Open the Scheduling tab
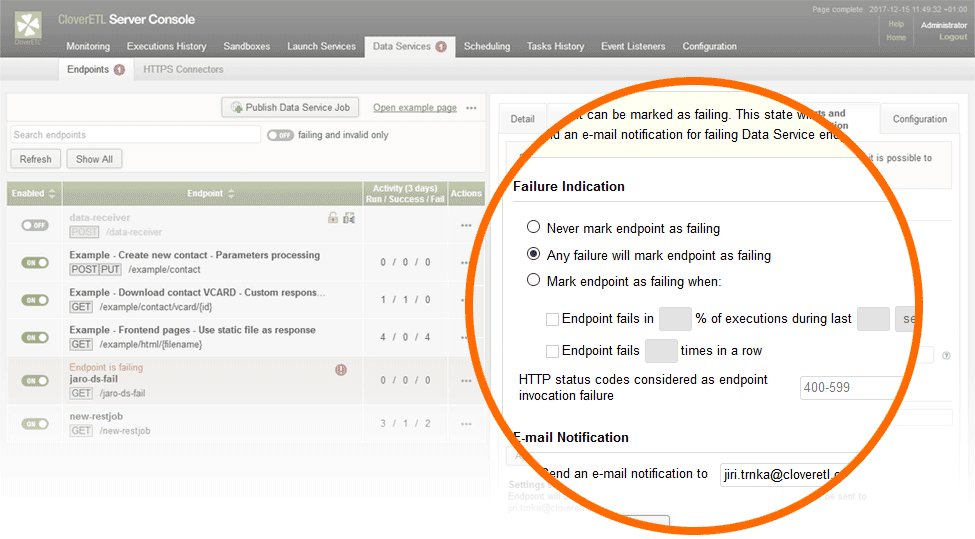 [x=486, y=47]
